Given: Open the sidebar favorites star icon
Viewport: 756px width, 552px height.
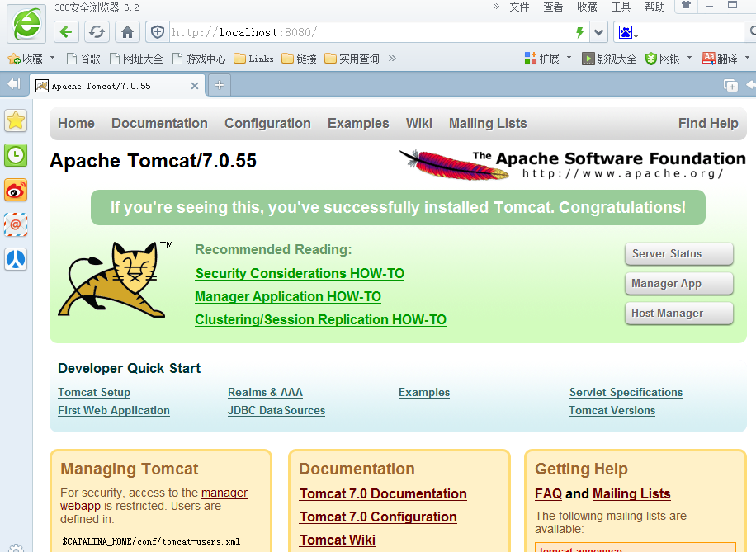Looking at the screenshot, I should tap(16, 120).
